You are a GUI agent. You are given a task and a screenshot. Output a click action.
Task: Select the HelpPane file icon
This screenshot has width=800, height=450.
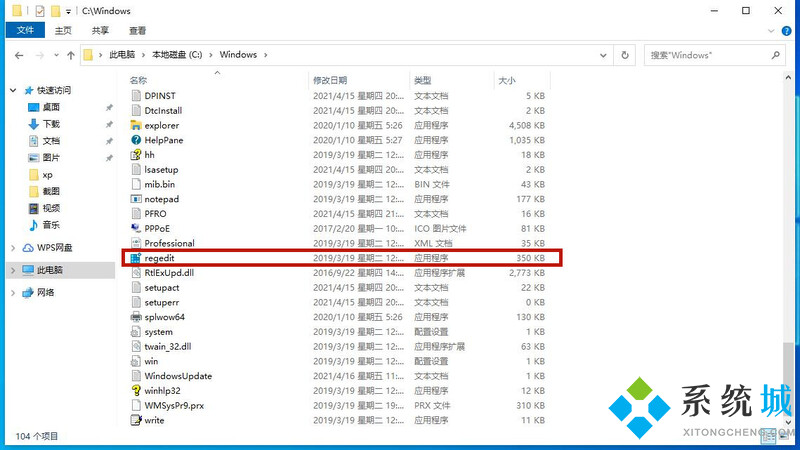pyautogui.click(x=136, y=140)
